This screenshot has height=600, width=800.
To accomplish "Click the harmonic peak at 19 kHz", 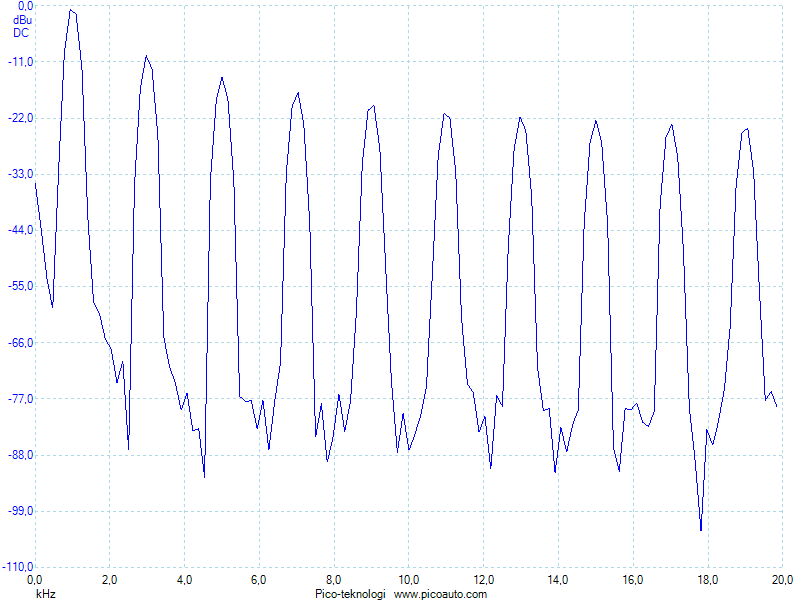I will 747,130.
